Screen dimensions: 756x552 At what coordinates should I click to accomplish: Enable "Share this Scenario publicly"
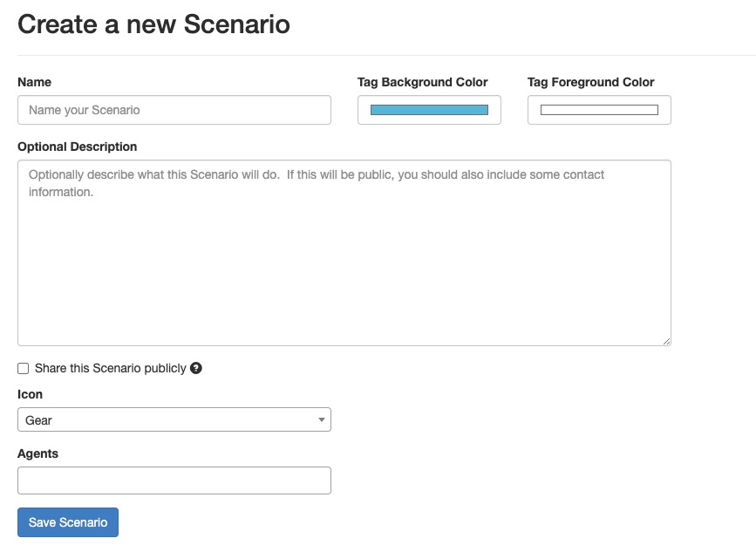tap(23, 368)
